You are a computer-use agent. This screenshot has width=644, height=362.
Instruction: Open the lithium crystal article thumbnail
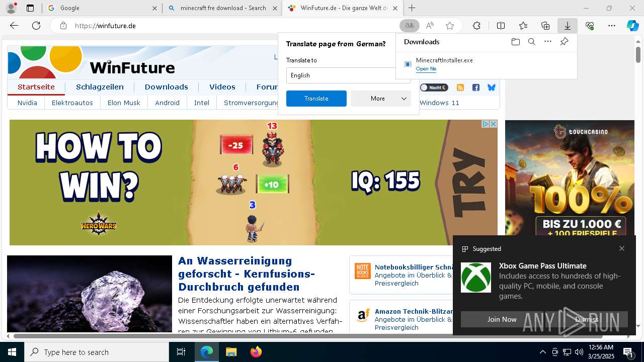point(90,294)
